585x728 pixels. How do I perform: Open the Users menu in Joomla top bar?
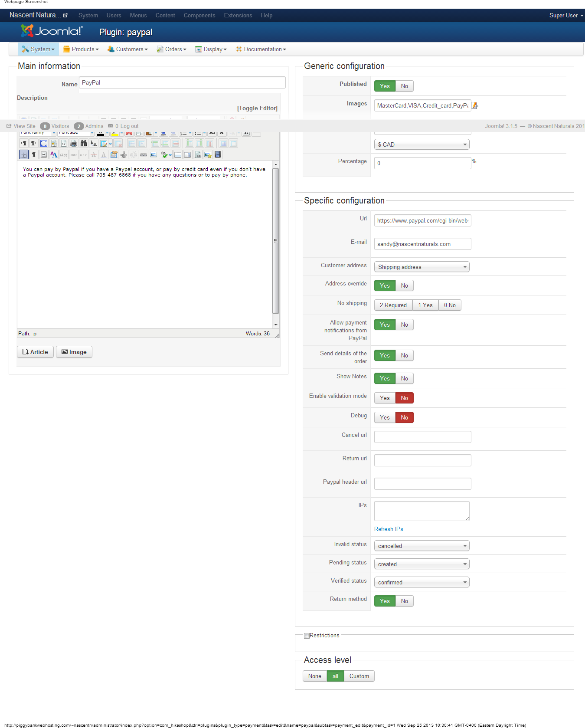(114, 15)
